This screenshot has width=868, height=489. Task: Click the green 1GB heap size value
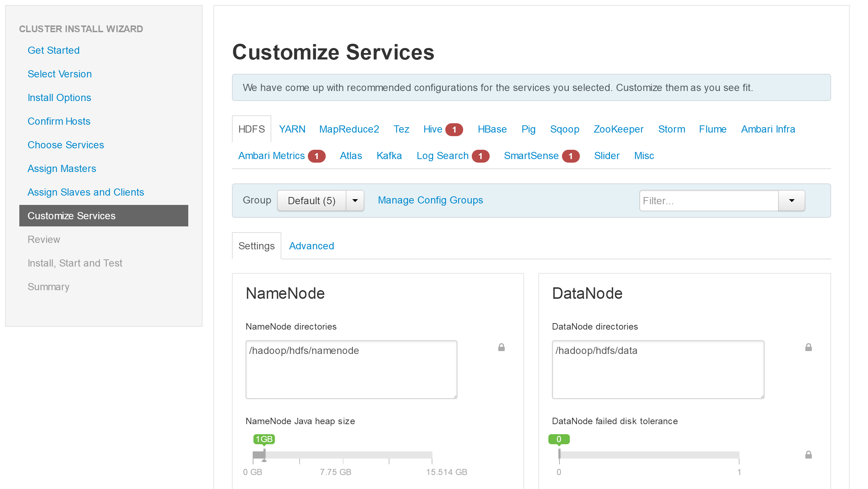coord(264,439)
